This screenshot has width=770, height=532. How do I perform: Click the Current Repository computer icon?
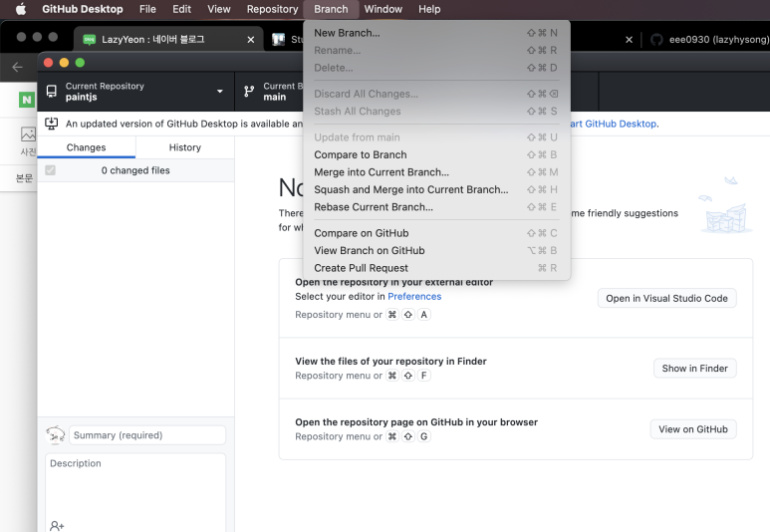tap(51, 92)
